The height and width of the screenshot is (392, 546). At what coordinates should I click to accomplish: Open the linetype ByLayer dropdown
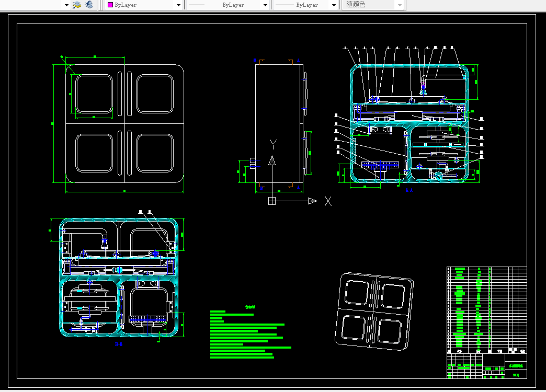click(265, 5)
